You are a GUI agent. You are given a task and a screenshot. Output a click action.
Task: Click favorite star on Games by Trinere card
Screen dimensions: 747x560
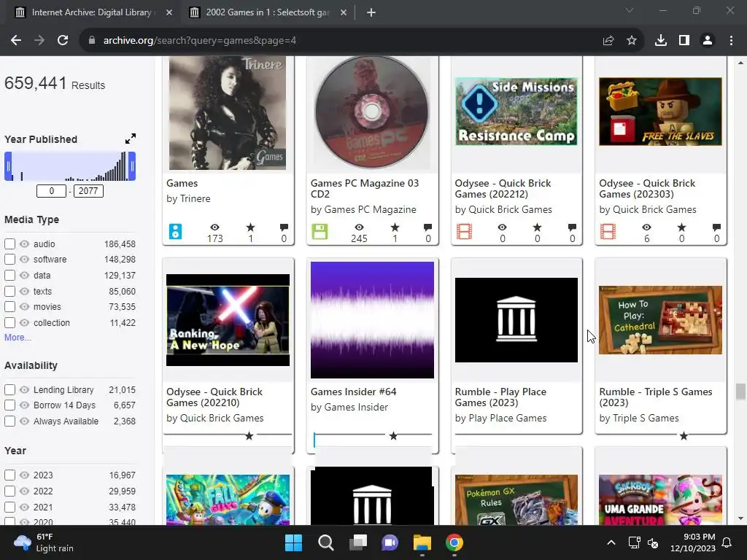pyautogui.click(x=251, y=227)
